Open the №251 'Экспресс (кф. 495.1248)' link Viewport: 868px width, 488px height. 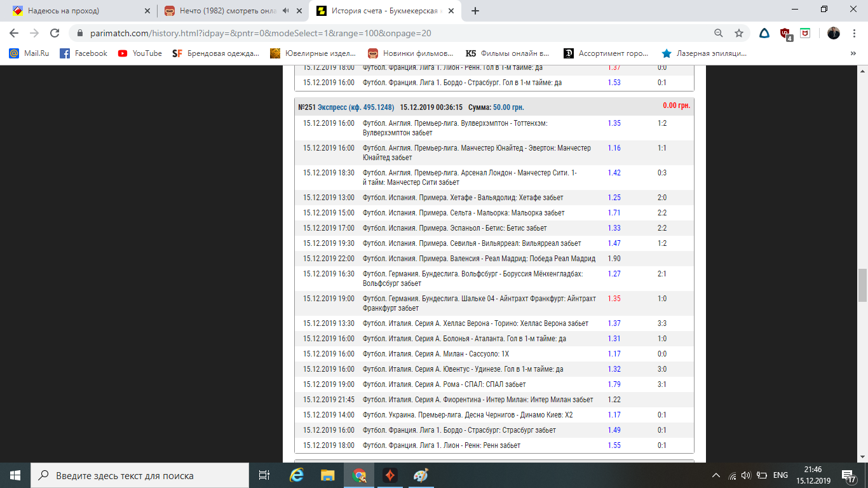[355, 107]
